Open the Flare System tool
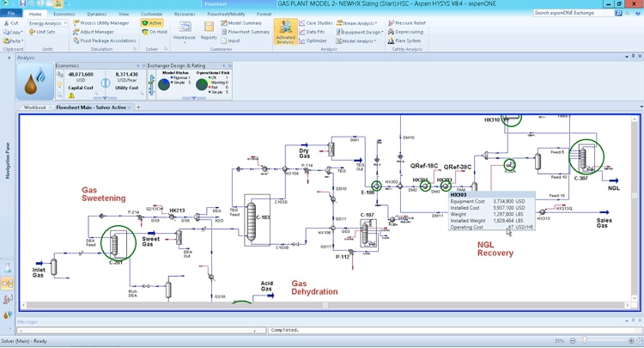The height and width of the screenshot is (348, 644). (x=404, y=40)
